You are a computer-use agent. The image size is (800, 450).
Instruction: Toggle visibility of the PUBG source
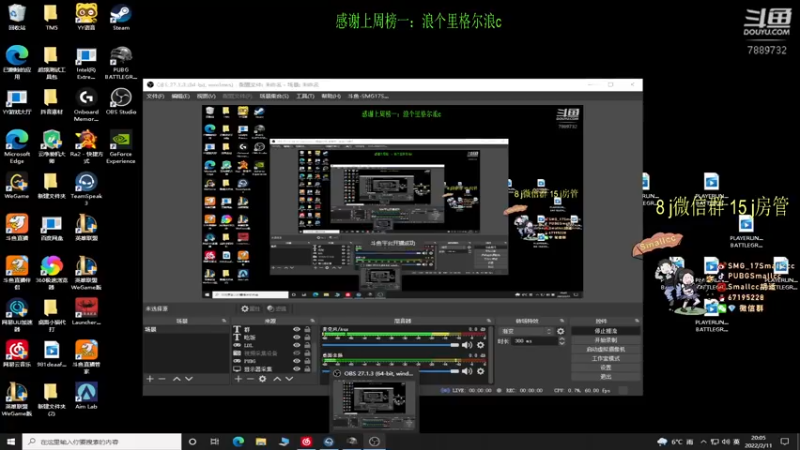[x=296, y=361]
